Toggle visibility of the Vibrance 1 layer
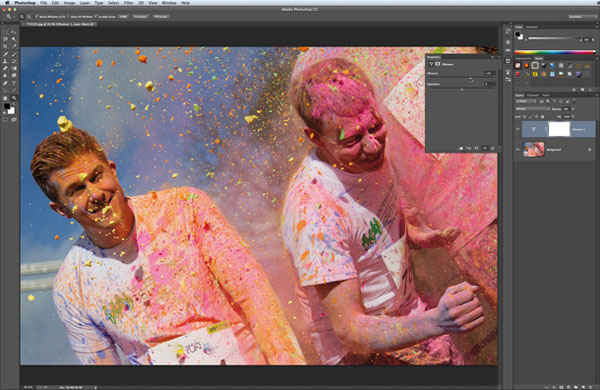The width and height of the screenshot is (600, 390). coord(518,129)
